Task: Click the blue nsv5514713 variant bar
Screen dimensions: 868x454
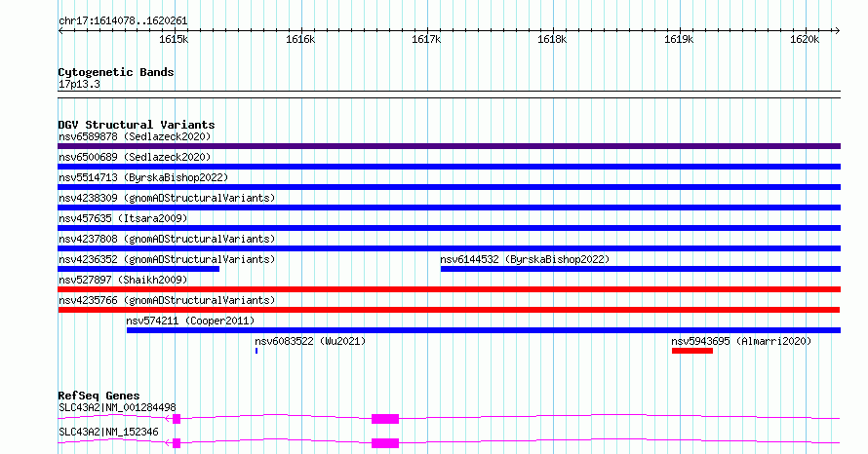Action: coord(449,187)
